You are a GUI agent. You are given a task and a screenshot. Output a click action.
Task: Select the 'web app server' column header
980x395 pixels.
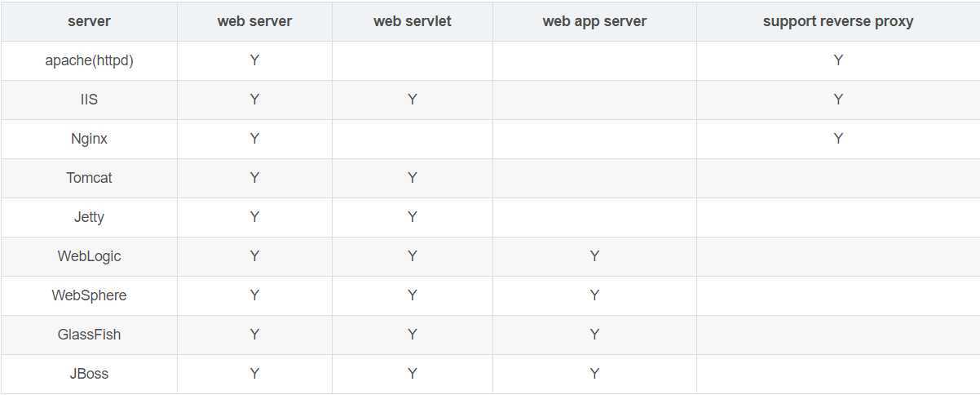coord(594,21)
